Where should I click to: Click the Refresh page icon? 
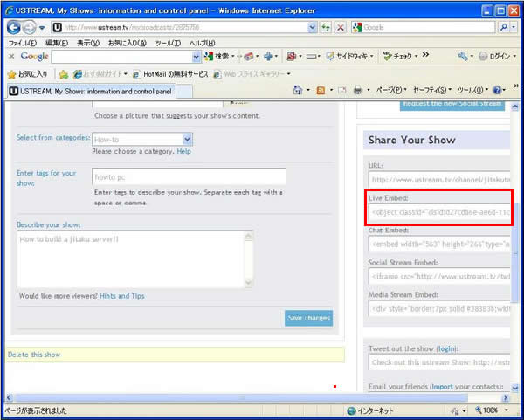point(326,27)
